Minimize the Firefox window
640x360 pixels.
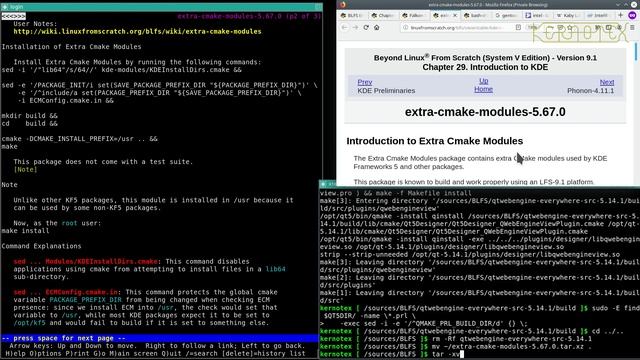(618, 4)
